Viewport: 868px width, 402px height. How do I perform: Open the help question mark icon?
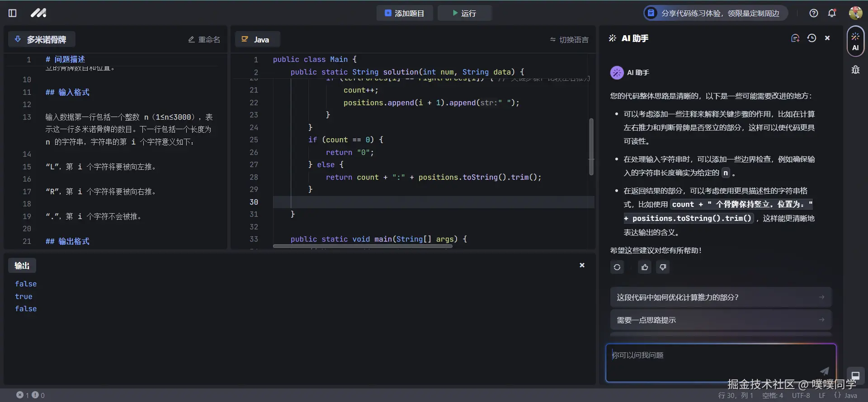813,13
